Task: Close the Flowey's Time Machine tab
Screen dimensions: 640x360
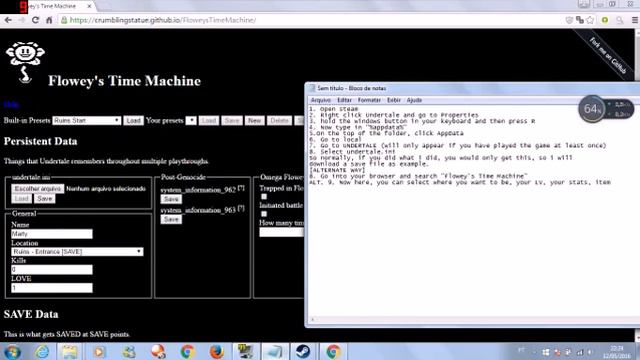Action: tap(89, 6)
